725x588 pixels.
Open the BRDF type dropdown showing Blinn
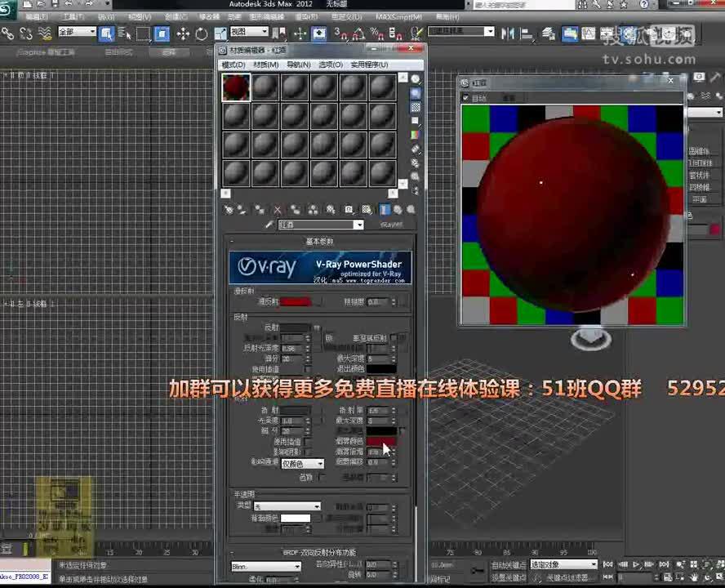coord(265,566)
